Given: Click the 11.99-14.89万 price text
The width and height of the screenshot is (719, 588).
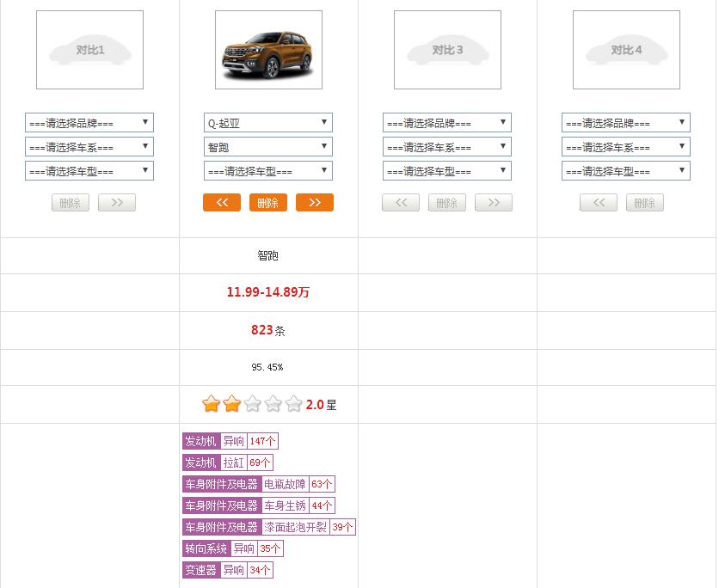Looking at the screenshot, I should pos(268,292).
